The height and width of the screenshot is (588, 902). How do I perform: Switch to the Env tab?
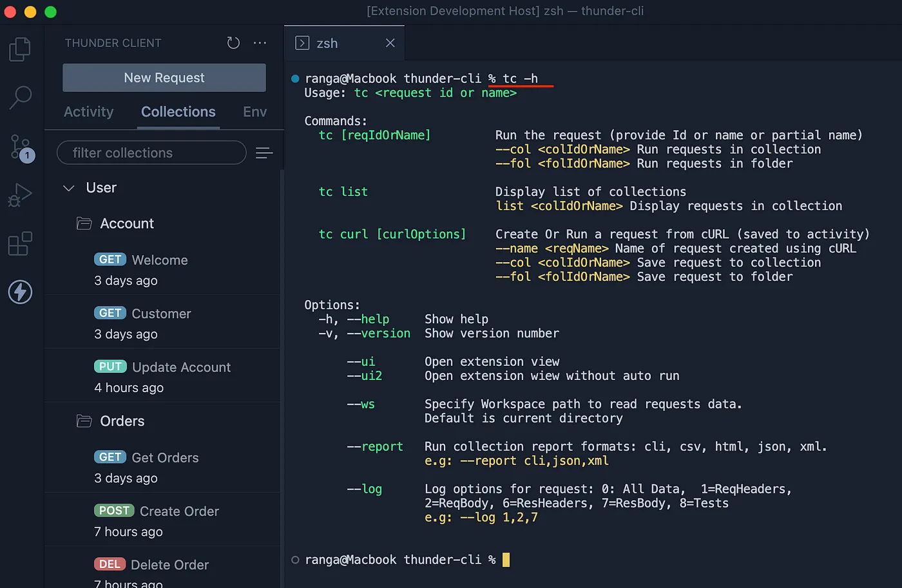pos(254,112)
